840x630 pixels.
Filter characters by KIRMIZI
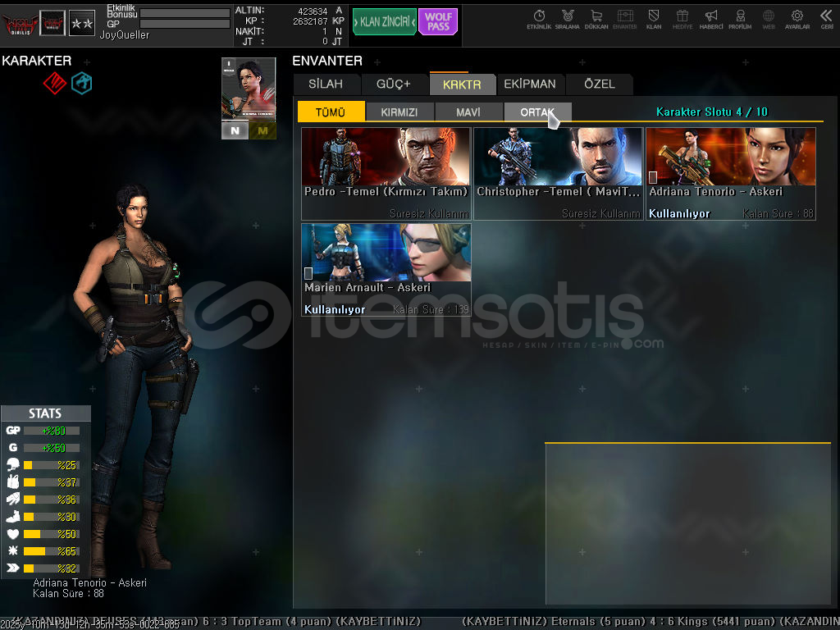(399, 112)
